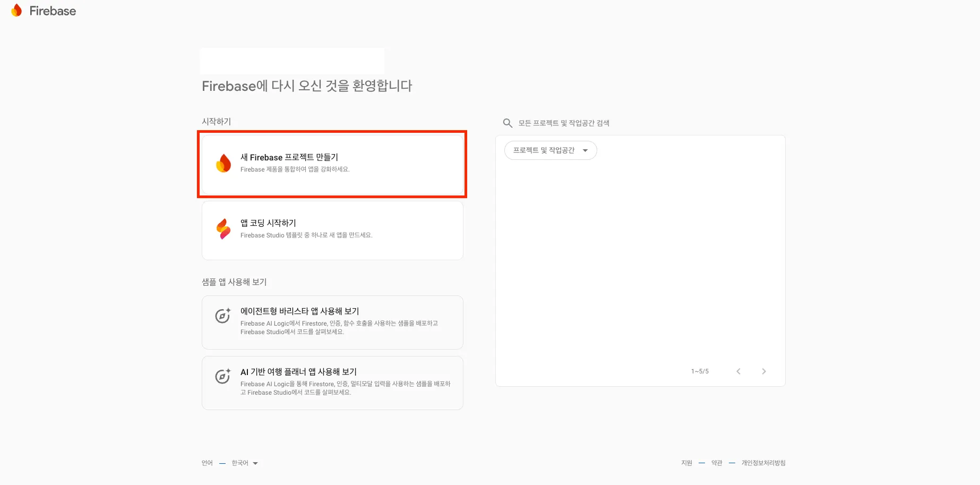Go to previous page of projects
This screenshot has width=980, height=485.
(738, 371)
